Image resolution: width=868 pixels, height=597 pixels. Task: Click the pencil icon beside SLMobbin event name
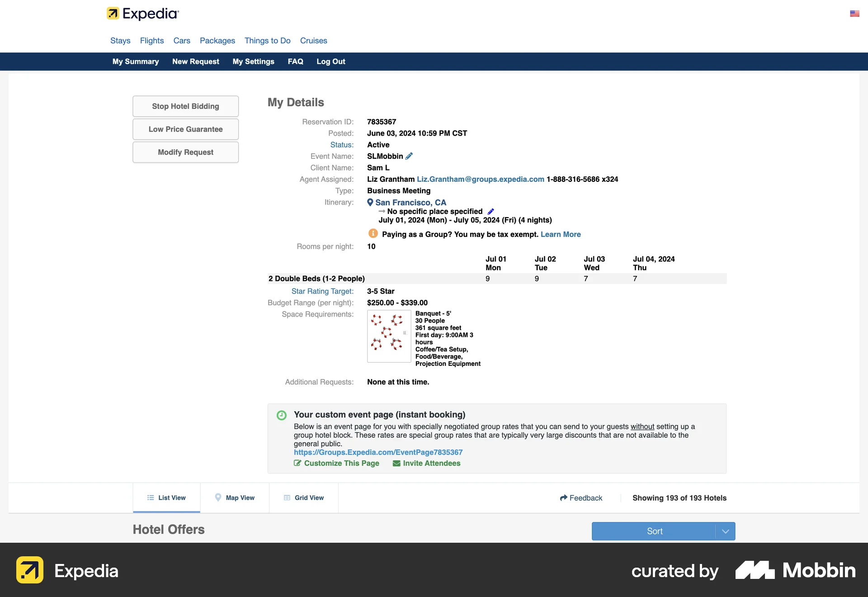coord(409,156)
